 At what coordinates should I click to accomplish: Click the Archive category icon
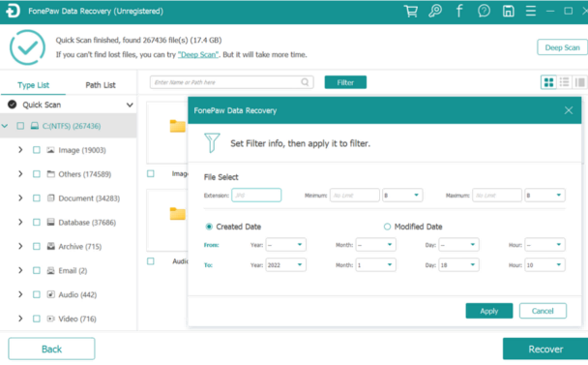tap(50, 246)
